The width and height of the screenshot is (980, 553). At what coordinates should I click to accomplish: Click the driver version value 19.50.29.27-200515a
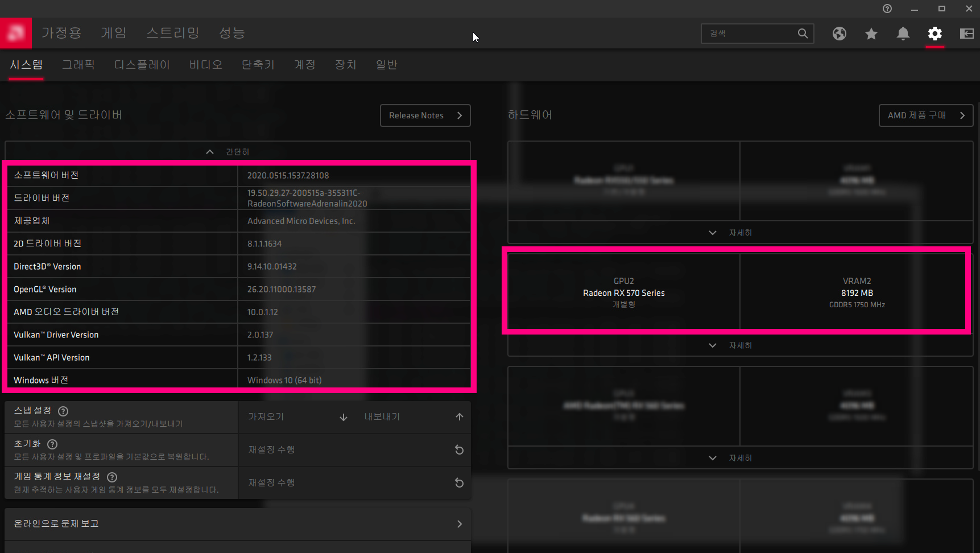click(307, 198)
